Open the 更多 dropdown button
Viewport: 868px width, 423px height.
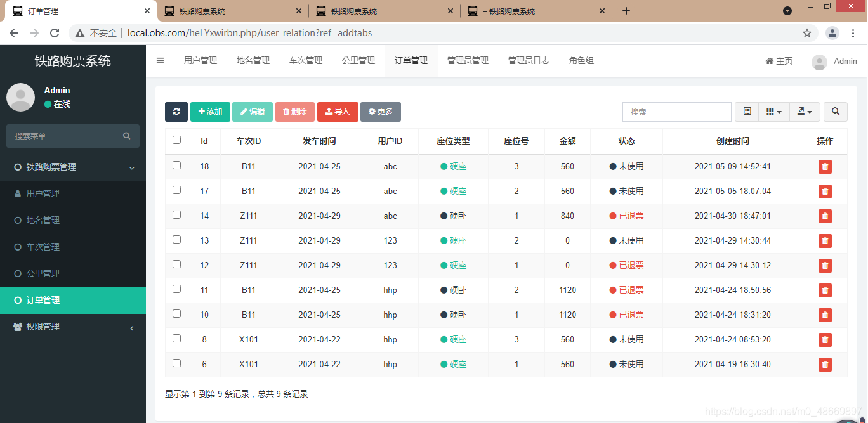(x=381, y=112)
